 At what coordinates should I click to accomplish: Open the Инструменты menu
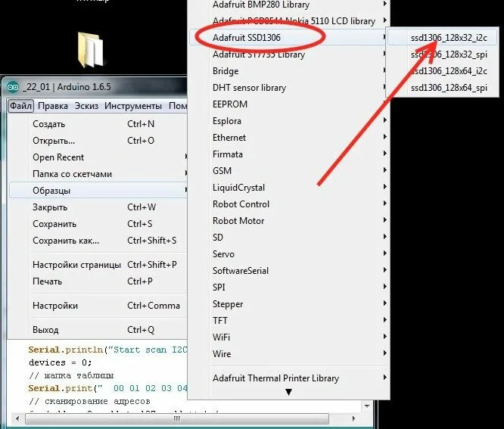tap(133, 106)
